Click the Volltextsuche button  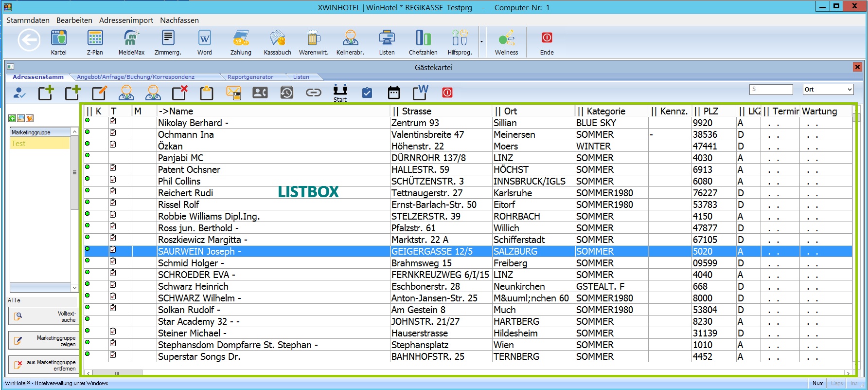(43, 316)
